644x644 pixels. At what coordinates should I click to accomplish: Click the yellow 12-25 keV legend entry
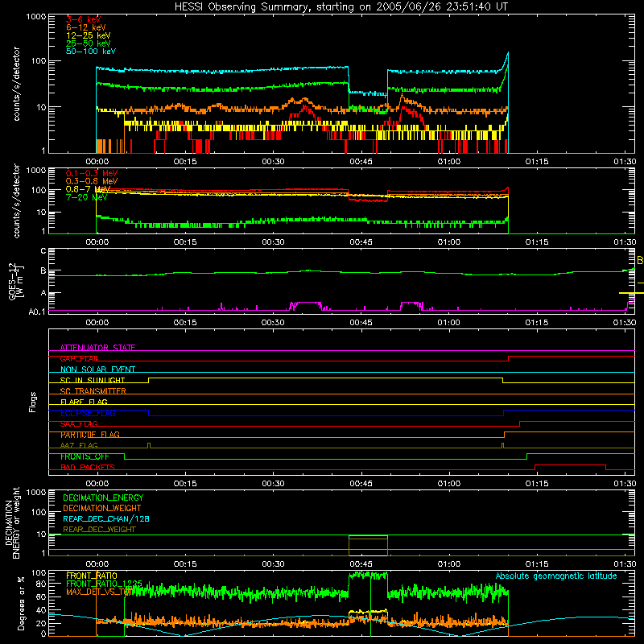[88, 35]
